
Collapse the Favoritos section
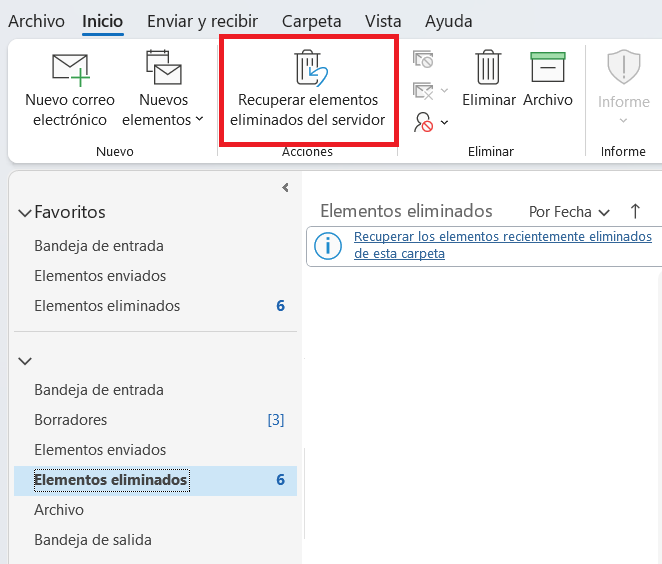point(25,213)
